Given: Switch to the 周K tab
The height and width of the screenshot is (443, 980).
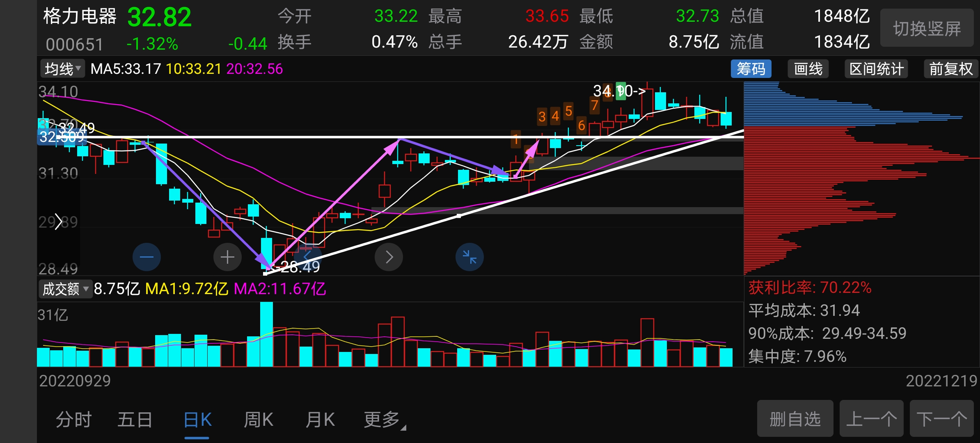Looking at the screenshot, I should click(x=259, y=420).
